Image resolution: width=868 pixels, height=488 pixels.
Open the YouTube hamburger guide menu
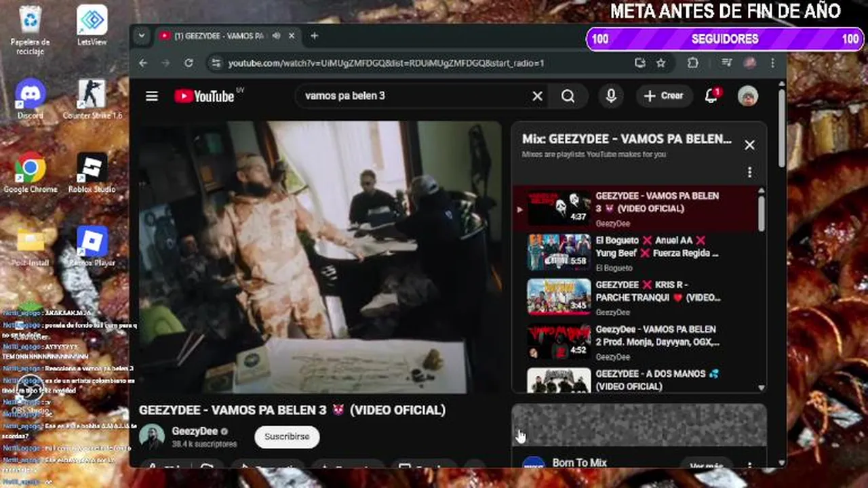152,96
